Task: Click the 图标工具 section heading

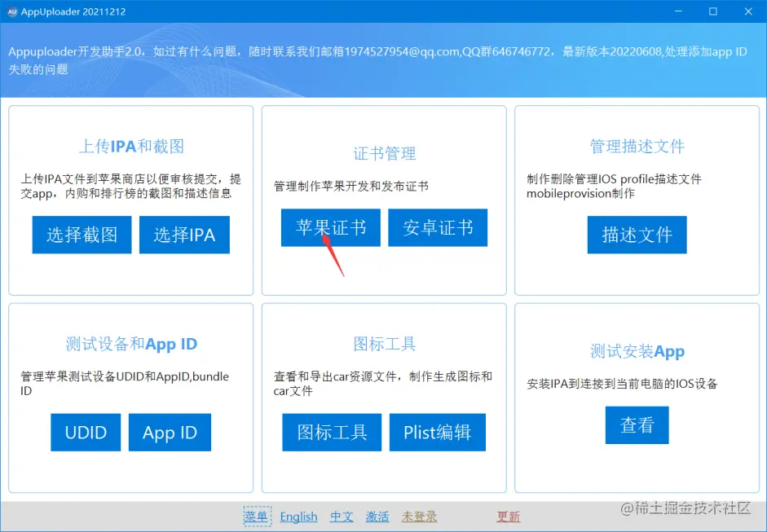Action: click(385, 344)
